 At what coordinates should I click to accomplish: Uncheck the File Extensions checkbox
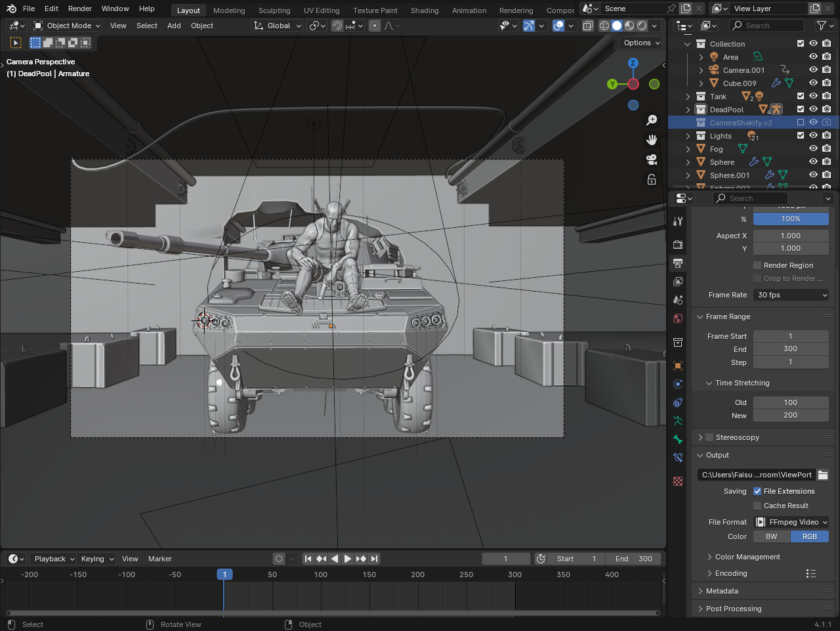757,491
